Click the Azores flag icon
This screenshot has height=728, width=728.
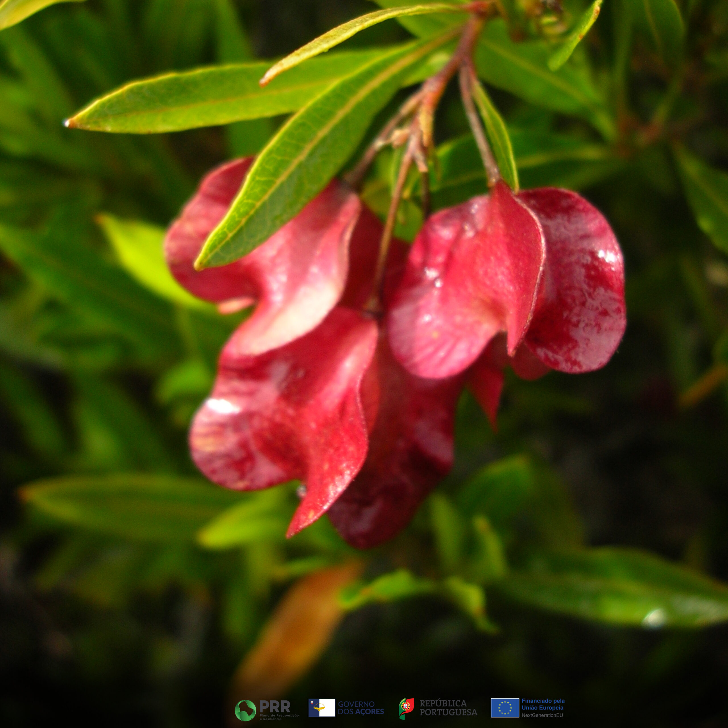click(x=321, y=708)
